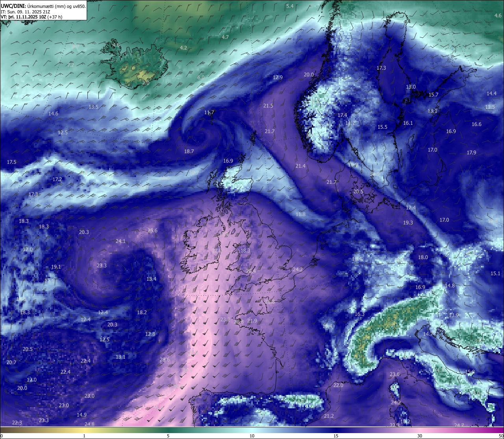The height and width of the screenshot is (439, 504).
Task: Click the 21.2 value label
Action: point(329,416)
